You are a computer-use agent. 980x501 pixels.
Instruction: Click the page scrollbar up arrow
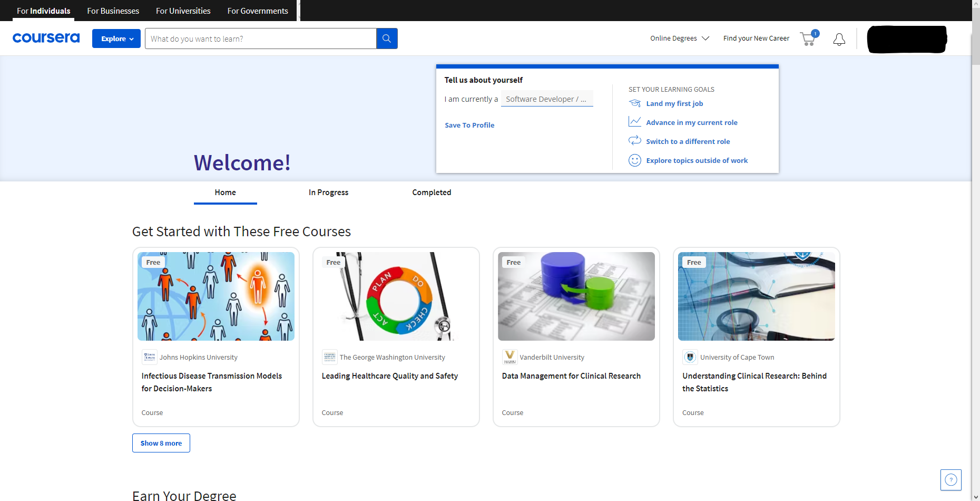pos(976,5)
